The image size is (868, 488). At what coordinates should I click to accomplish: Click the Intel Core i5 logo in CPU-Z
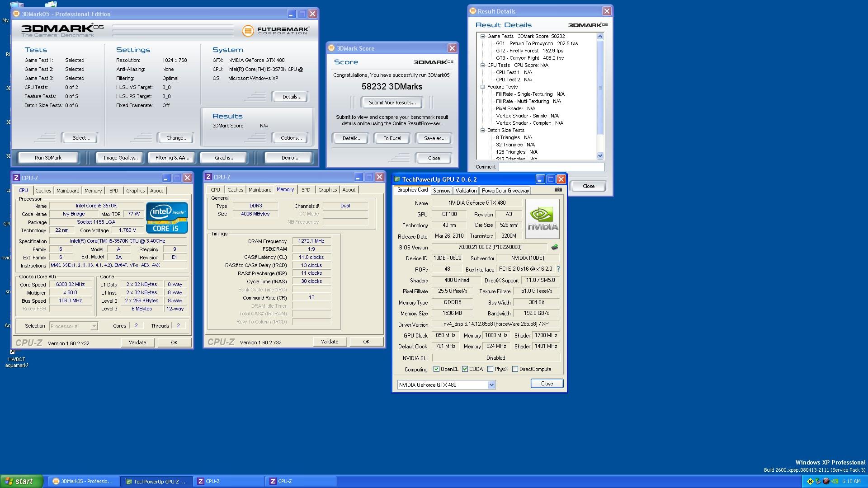tap(167, 217)
